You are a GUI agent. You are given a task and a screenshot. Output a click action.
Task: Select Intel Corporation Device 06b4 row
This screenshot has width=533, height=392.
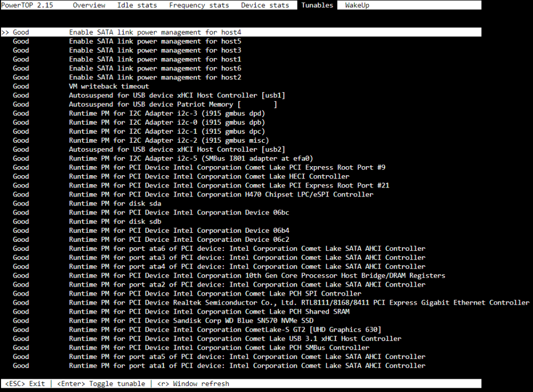[x=241, y=230]
